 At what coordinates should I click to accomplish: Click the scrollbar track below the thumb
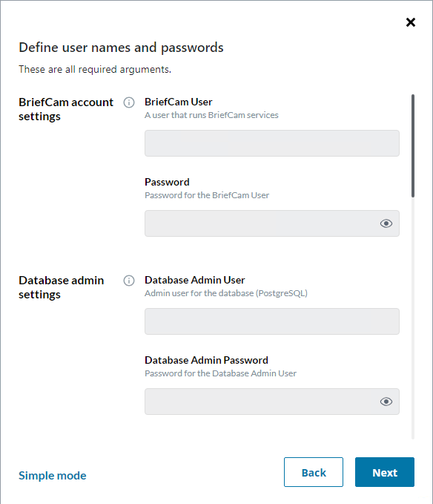coord(413,318)
